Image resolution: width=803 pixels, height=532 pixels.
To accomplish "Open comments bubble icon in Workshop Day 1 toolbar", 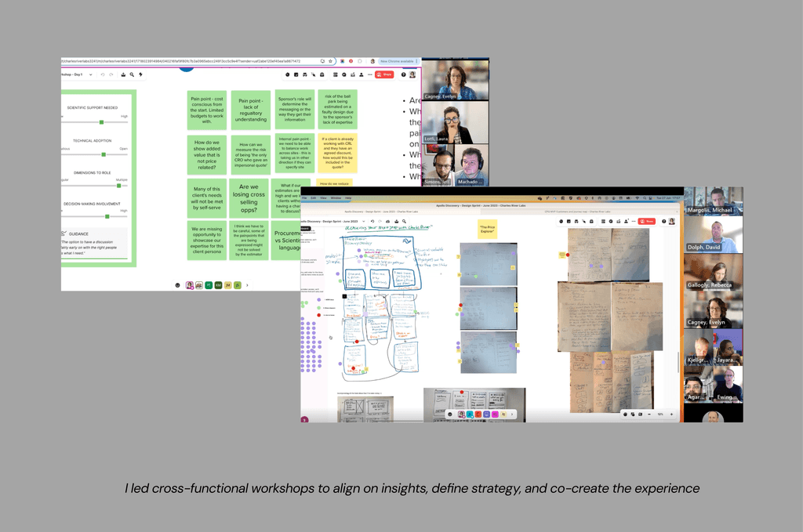I will pos(344,74).
